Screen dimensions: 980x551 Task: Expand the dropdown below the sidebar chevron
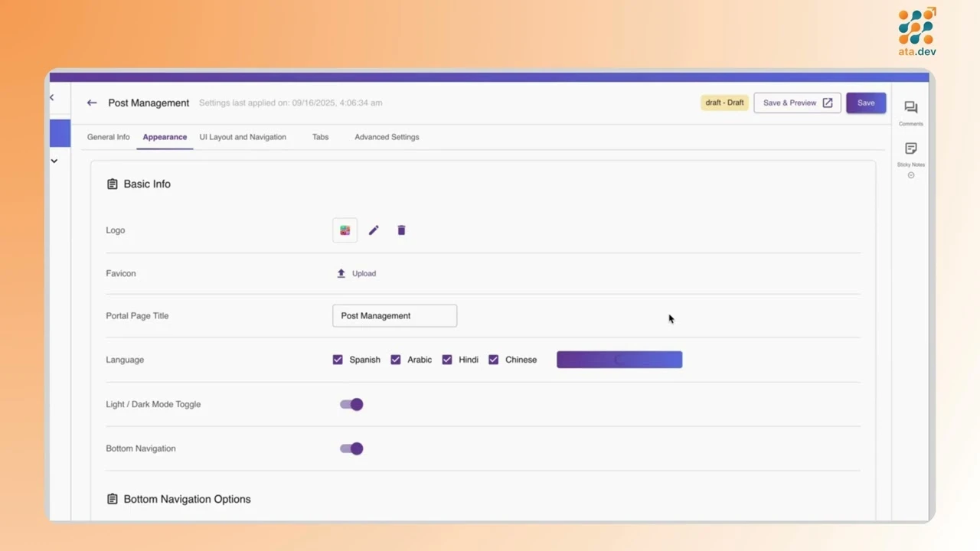[54, 161]
